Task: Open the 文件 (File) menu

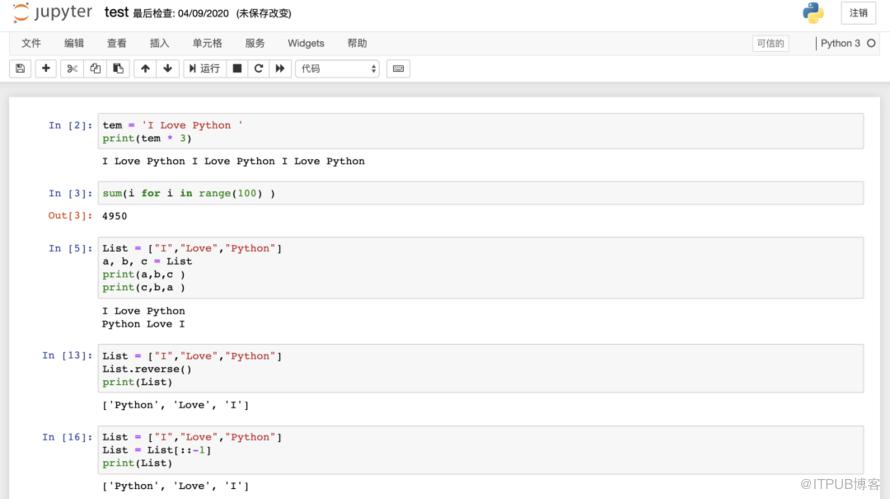Action: [x=31, y=43]
